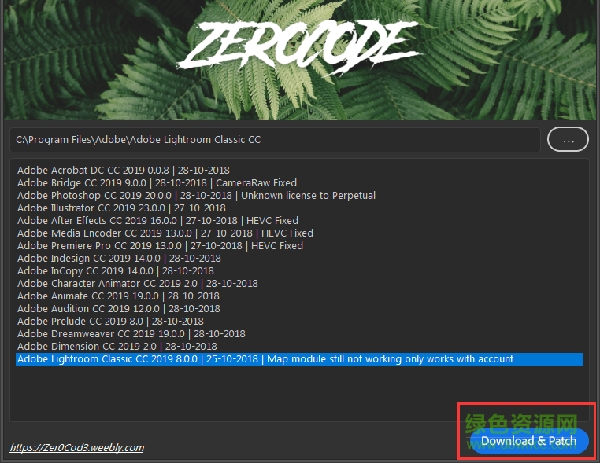Select highlighted Adobe Lightroom Classic CC entry
600x463 pixels.
300,359
